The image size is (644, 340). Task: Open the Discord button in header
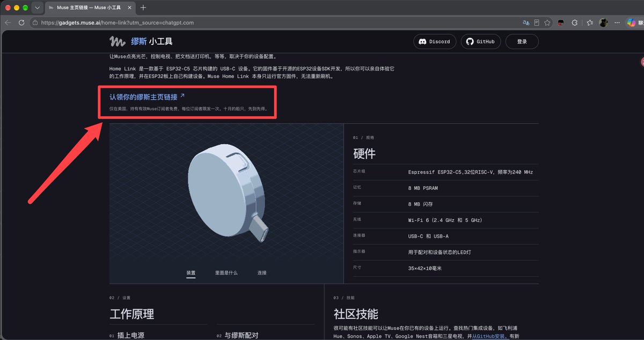[x=435, y=41]
